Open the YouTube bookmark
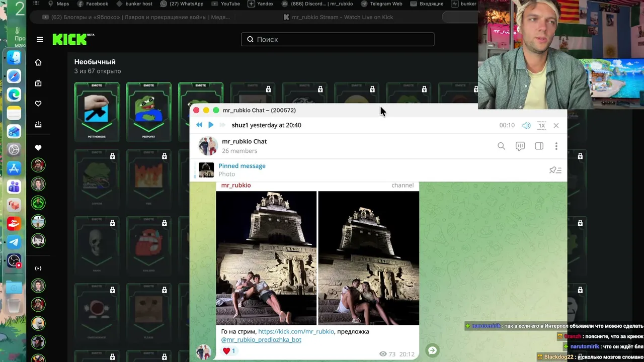Viewport: 644px width, 362px height. click(x=226, y=4)
